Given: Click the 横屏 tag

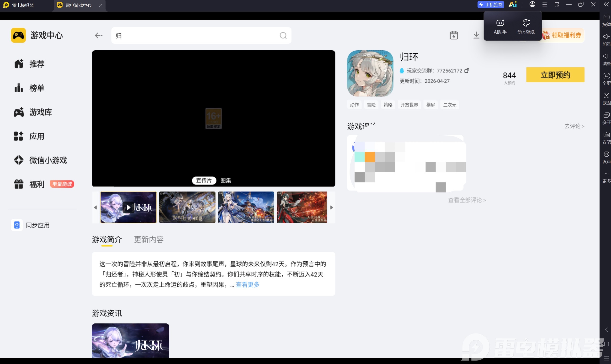Looking at the screenshot, I should pos(430,105).
